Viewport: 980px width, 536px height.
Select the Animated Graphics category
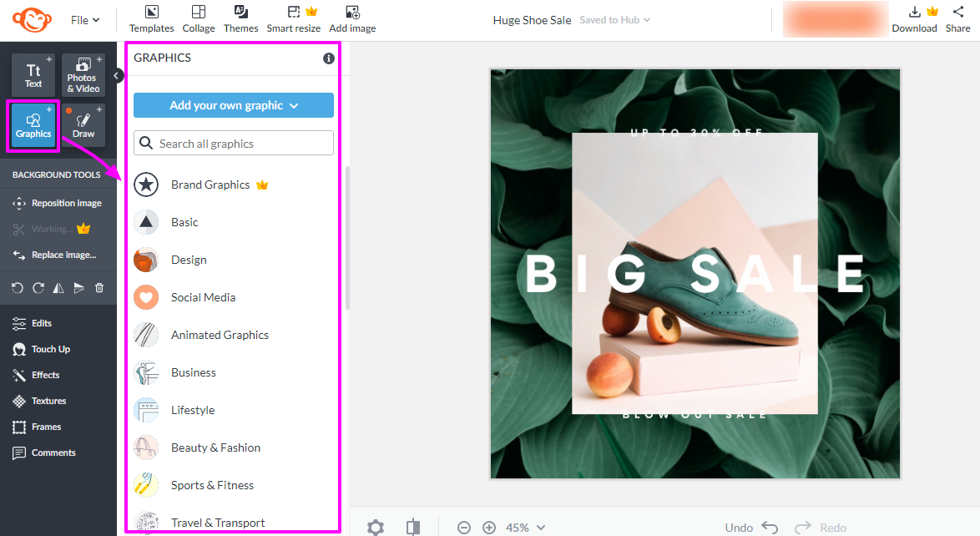220,335
